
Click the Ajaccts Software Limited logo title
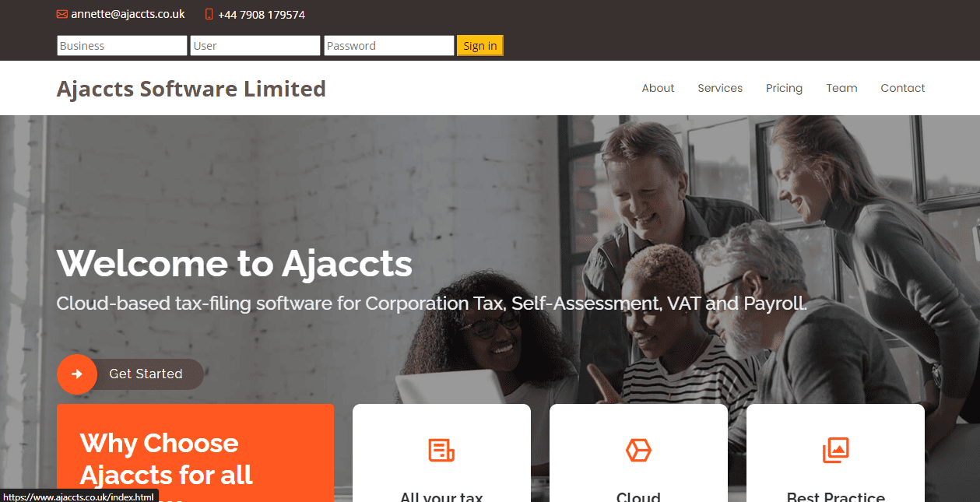point(191,89)
